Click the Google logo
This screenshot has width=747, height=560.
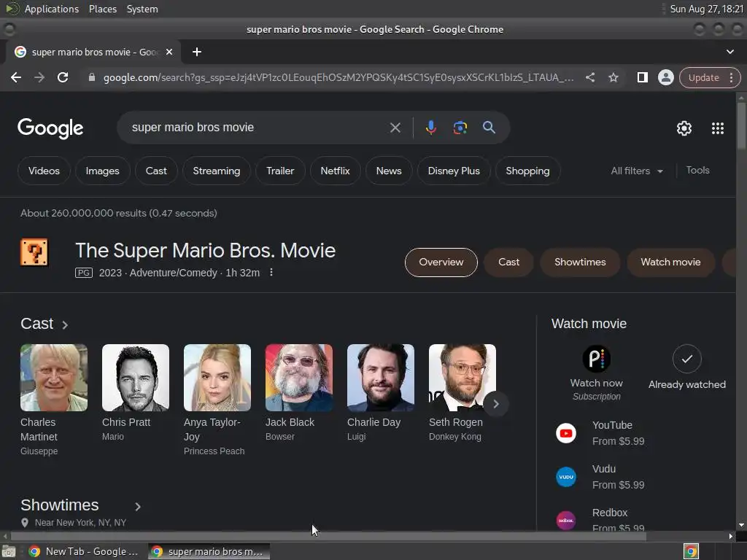[x=50, y=128]
